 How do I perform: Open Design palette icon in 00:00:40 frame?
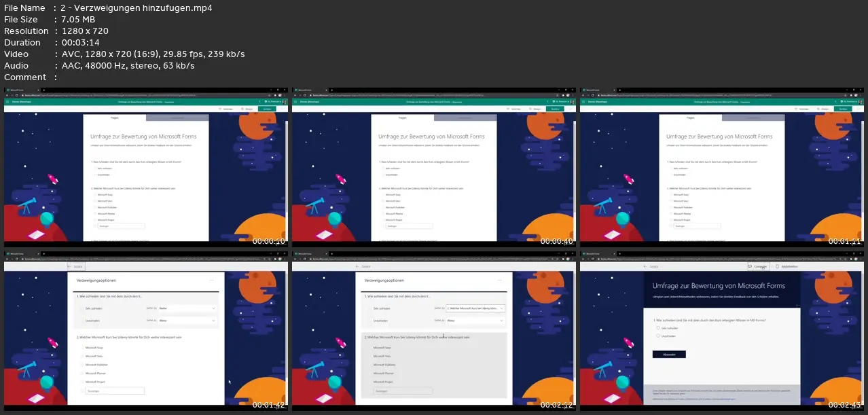pyautogui.click(x=530, y=109)
